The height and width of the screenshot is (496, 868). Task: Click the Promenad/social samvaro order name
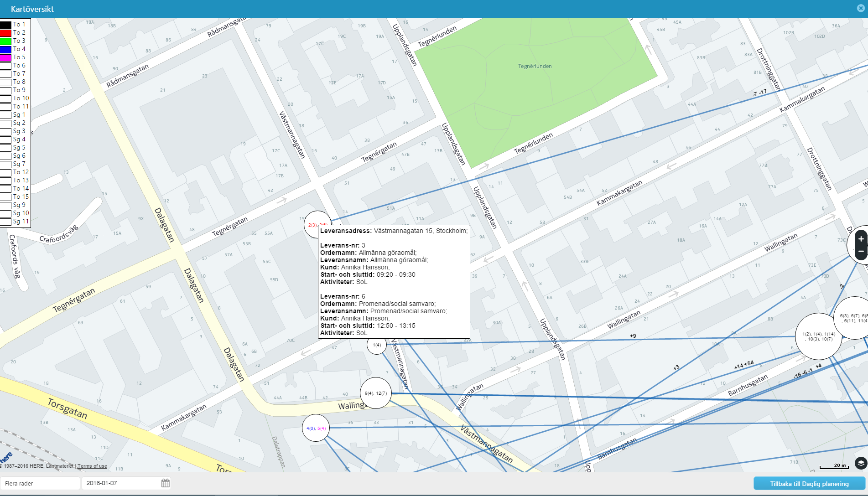click(x=397, y=304)
